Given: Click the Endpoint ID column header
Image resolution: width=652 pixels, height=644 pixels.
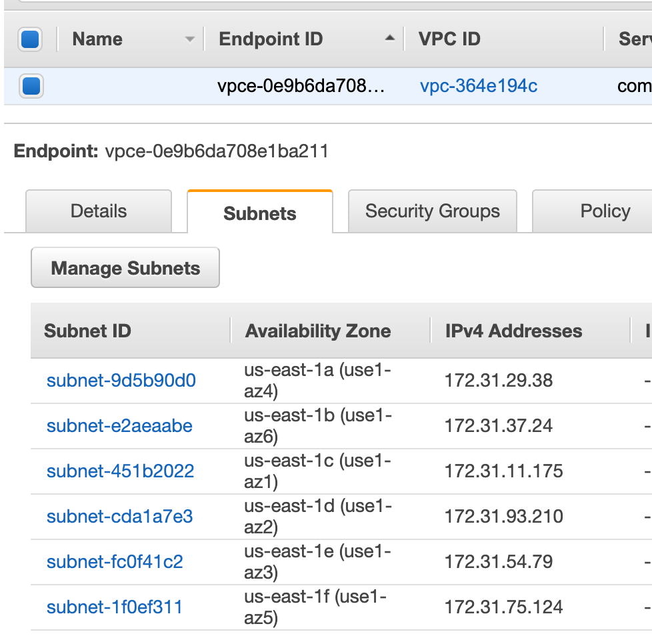Looking at the screenshot, I should [271, 39].
